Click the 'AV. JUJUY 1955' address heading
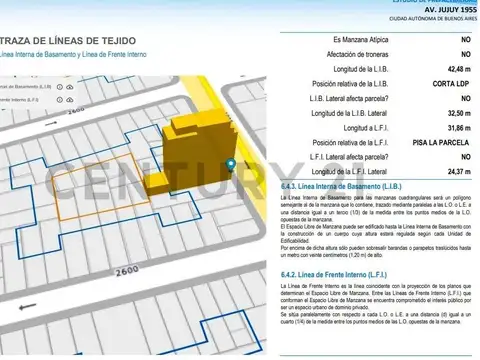The height and width of the screenshot is (360, 480). pyautogui.click(x=450, y=9)
